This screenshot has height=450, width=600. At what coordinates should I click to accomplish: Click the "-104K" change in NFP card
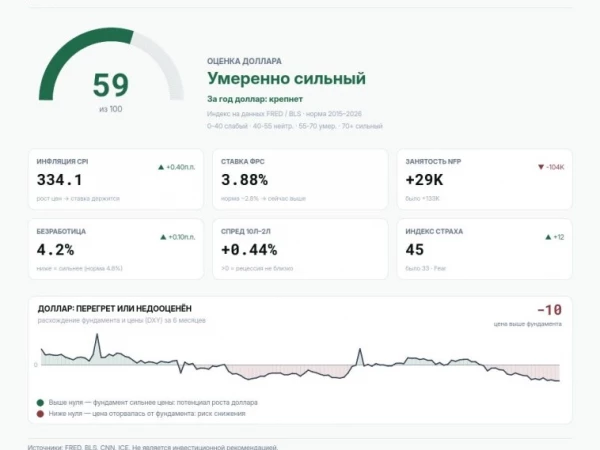click(x=555, y=167)
